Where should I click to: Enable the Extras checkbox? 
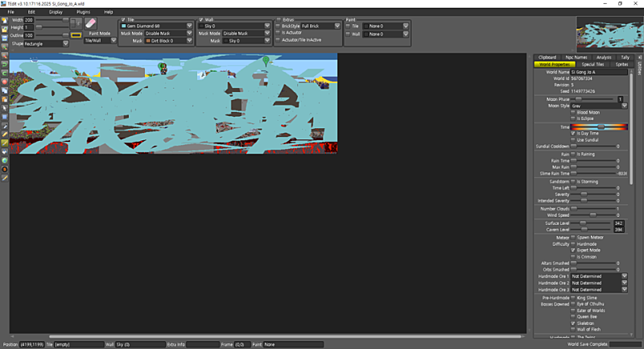coord(279,19)
